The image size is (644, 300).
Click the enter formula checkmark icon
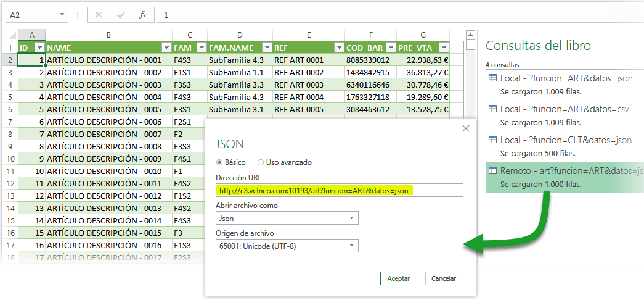121,15
